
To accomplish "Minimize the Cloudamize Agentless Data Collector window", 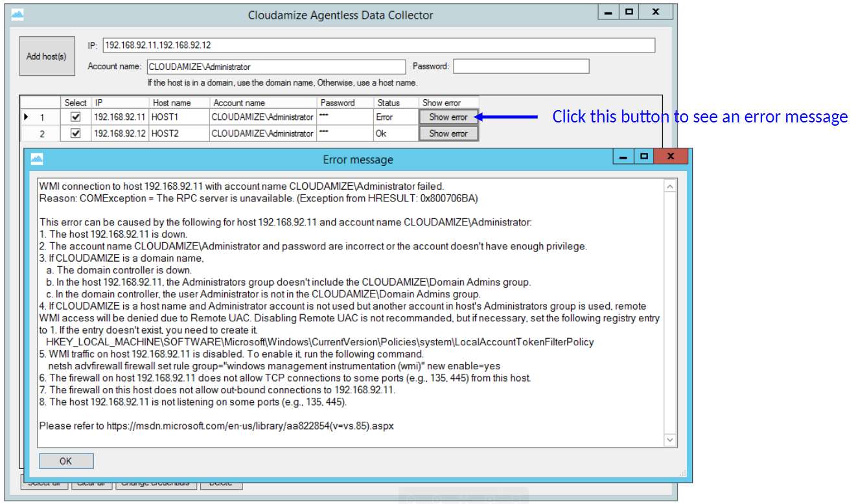I will point(608,12).
